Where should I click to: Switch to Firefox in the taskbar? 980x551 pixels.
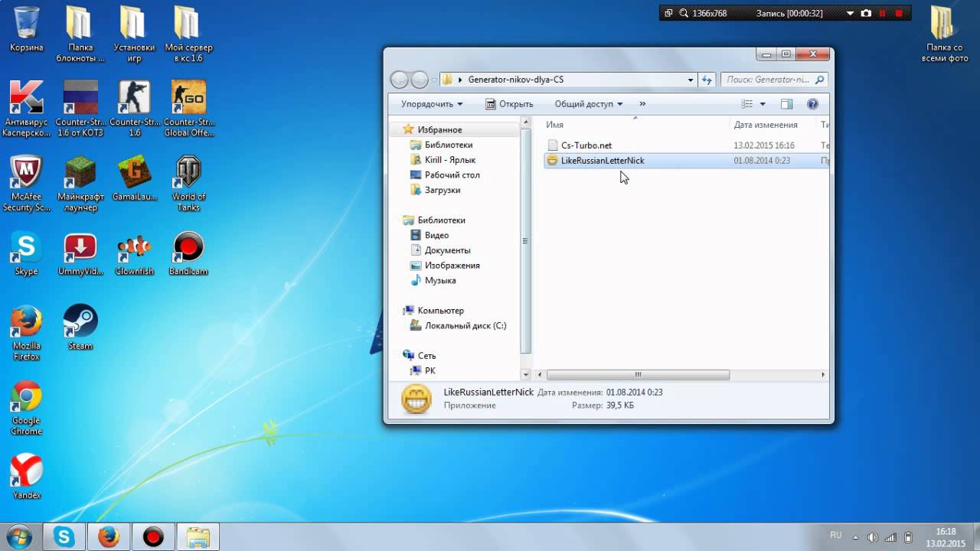click(109, 537)
